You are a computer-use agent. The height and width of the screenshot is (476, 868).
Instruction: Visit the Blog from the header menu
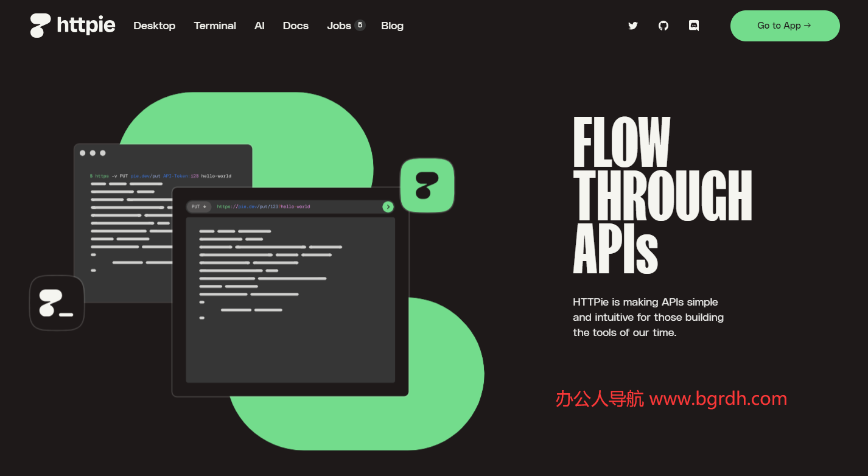[392, 26]
